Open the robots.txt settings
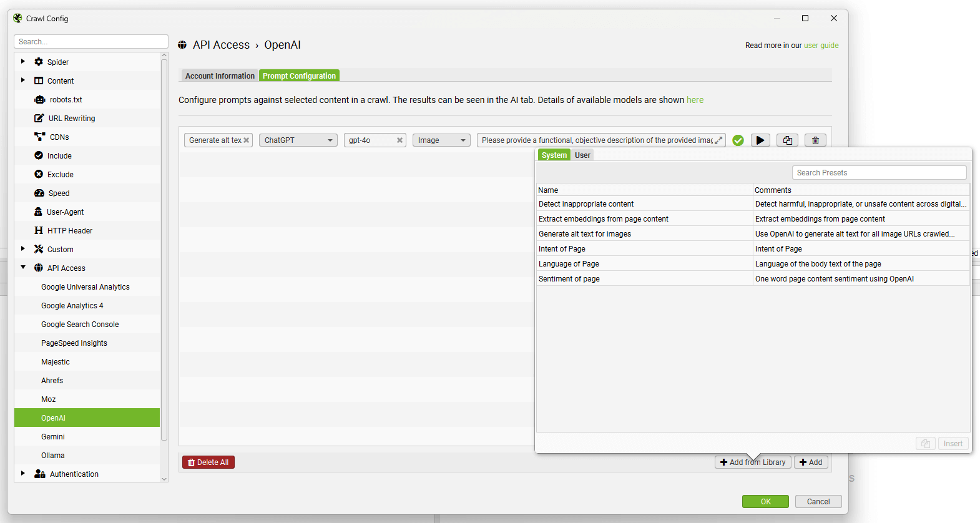The height and width of the screenshot is (523, 980). [x=66, y=100]
